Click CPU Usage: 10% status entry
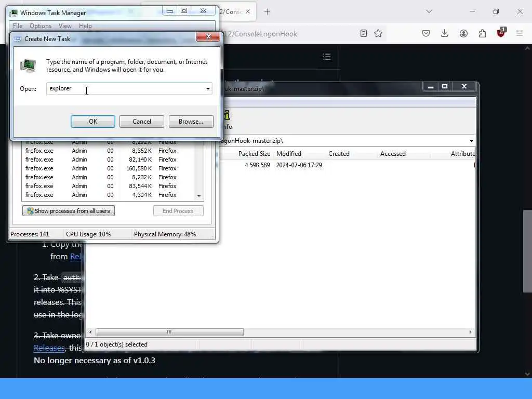 (88, 234)
